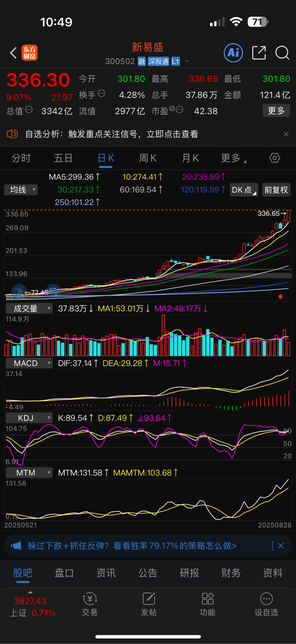Switch to 月K chart tab
The image size is (296, 644).
tap(190, 158)
